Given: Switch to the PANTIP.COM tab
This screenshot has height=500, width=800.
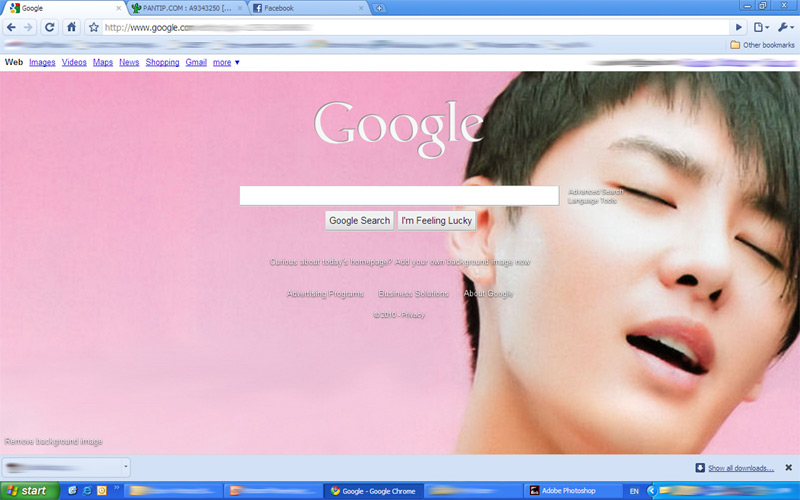Looking at the screenshot, I should click(187, 8).
